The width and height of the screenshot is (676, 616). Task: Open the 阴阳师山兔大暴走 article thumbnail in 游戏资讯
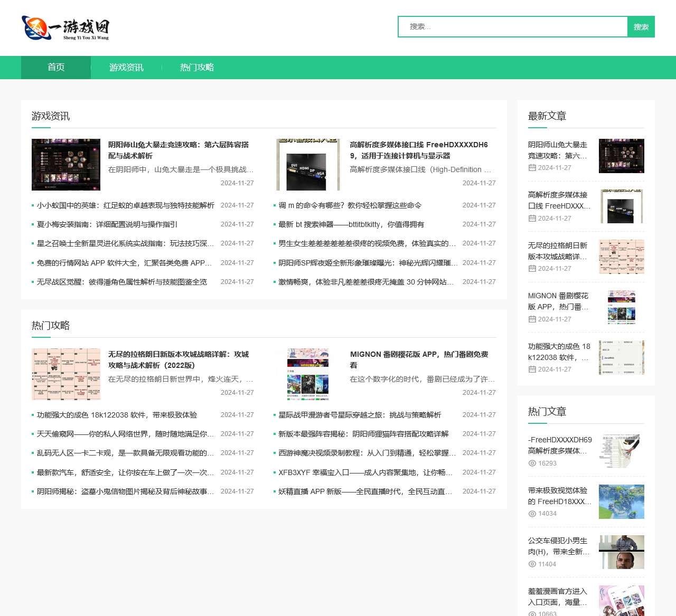pos(66,165)
